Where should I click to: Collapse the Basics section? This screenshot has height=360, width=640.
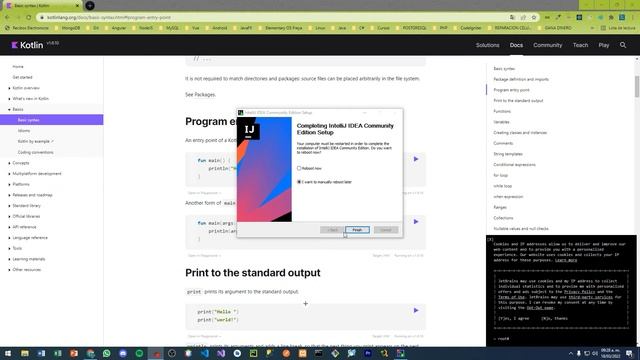tap(18, 109)
